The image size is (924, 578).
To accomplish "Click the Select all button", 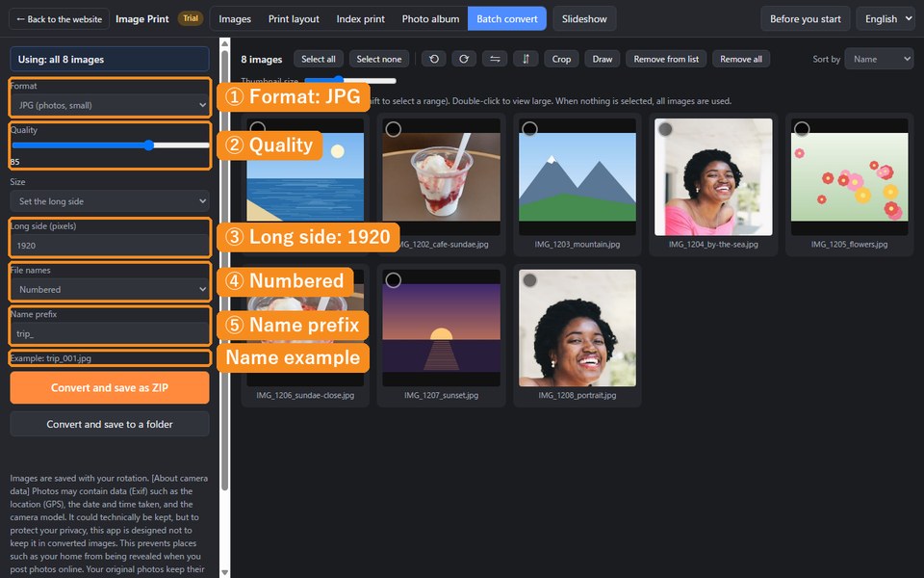I will (319, 59).
